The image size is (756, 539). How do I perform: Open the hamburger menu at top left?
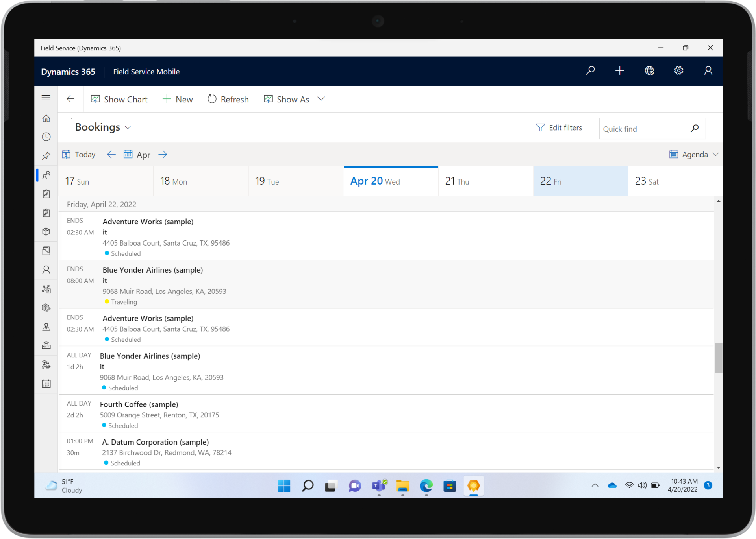(46, 97)
